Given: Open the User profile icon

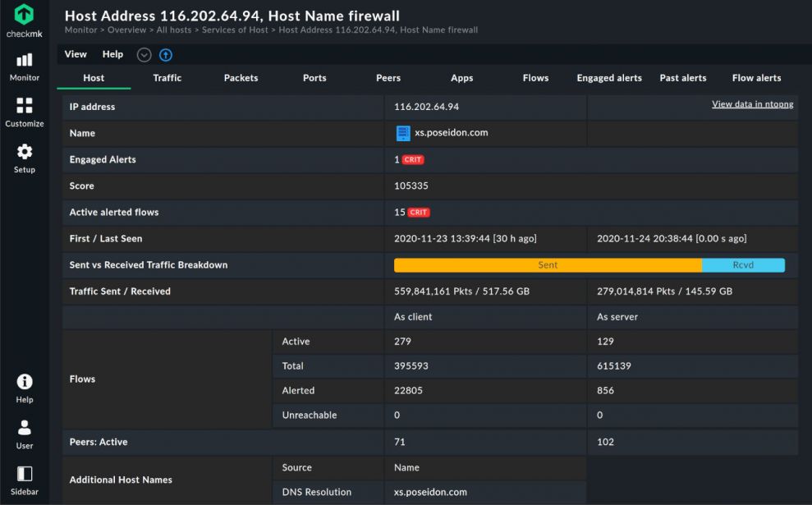Looking at the screenshot, I should click(x=25, y=428).
